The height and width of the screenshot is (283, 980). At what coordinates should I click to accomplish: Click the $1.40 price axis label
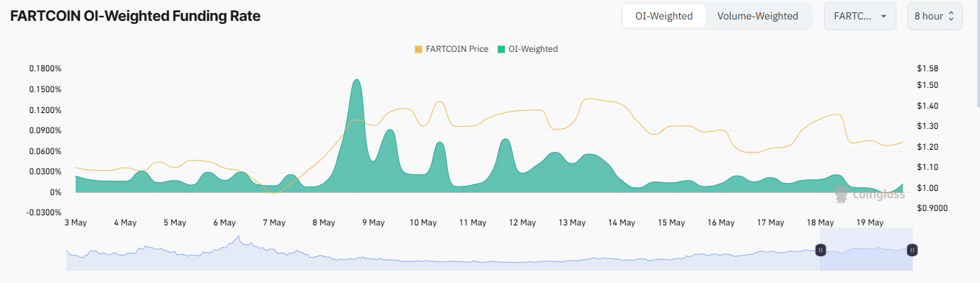927,106
